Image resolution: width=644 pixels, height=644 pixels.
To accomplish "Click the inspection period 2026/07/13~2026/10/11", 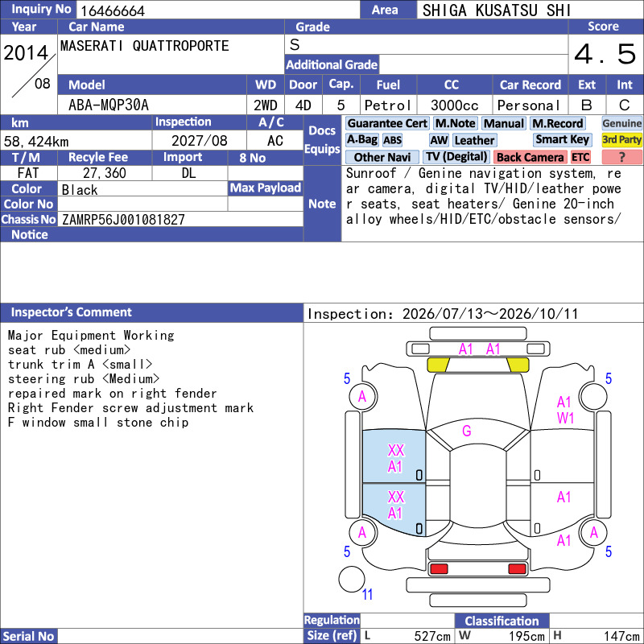I will (x=490, y=314).
